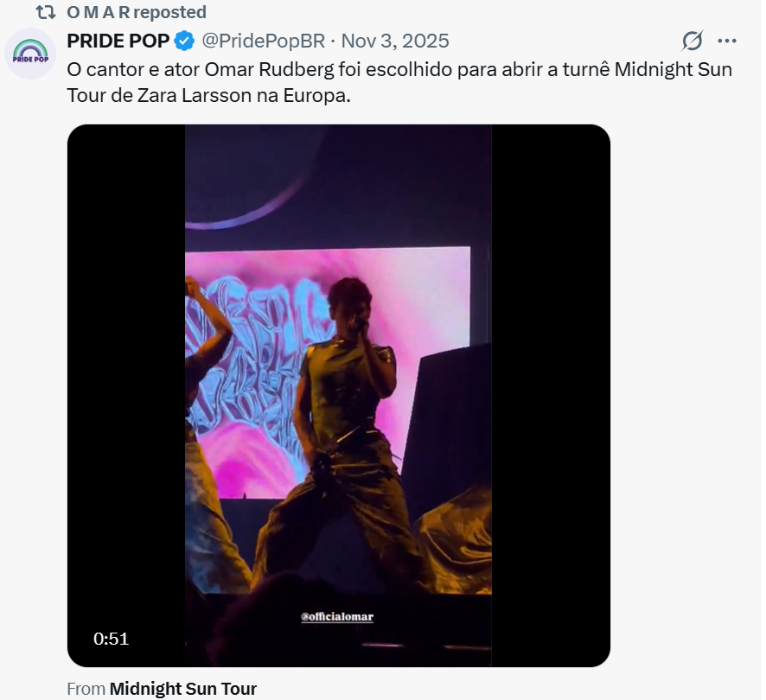Open the "O M A R reposted" link
The image size is (766, 700).
137,12
